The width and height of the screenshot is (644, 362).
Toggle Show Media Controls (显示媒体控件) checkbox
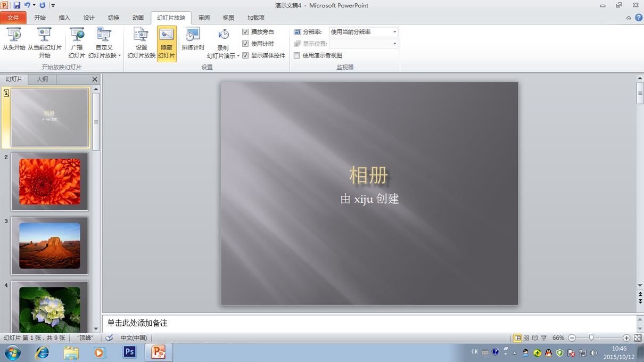pyautogui.click(x=245, y=55)
